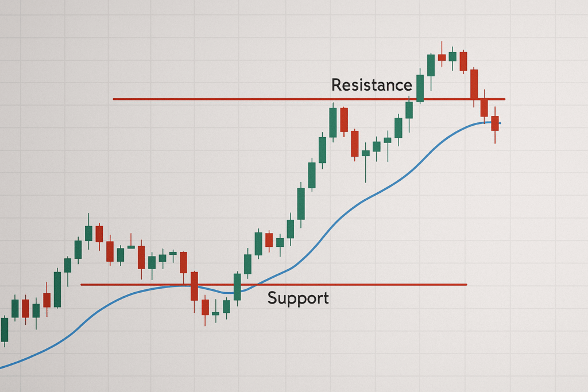
Task: Click the right endpoint of the support line
Action: (466, 284)
